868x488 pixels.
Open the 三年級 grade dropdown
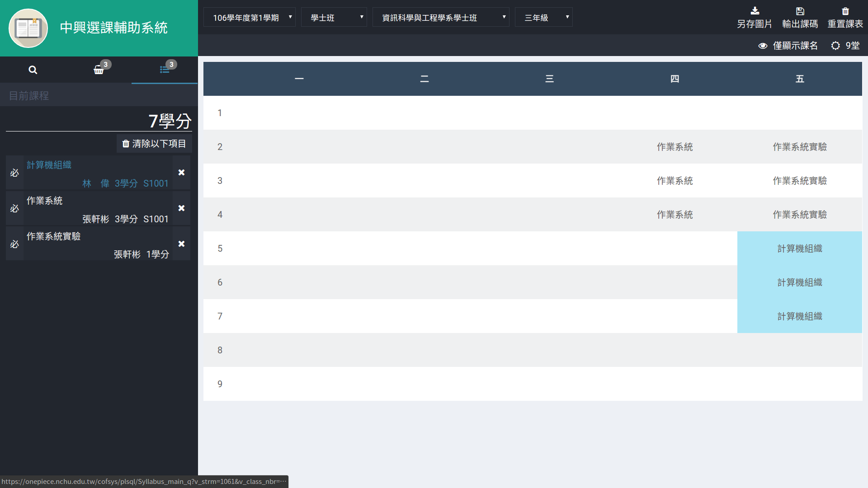pos(543,18)
